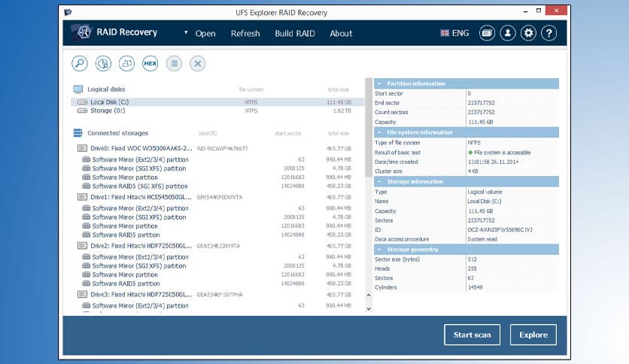Screen dimensions: 629x364
Task: Collapse the Partition information section
Action: tap(378, 83)
